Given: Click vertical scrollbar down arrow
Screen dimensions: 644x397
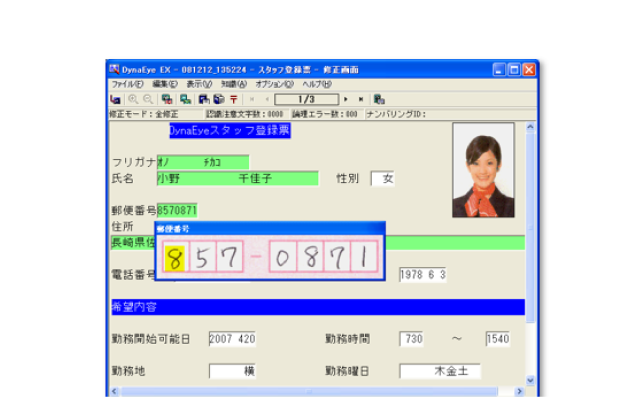Looking at the screenshot, I should coord(530,381).
